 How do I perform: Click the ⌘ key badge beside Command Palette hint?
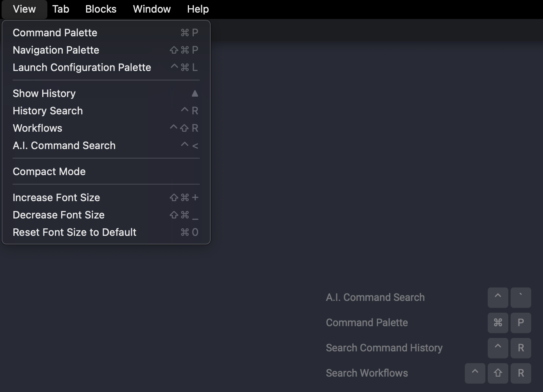tap(498, 323)
